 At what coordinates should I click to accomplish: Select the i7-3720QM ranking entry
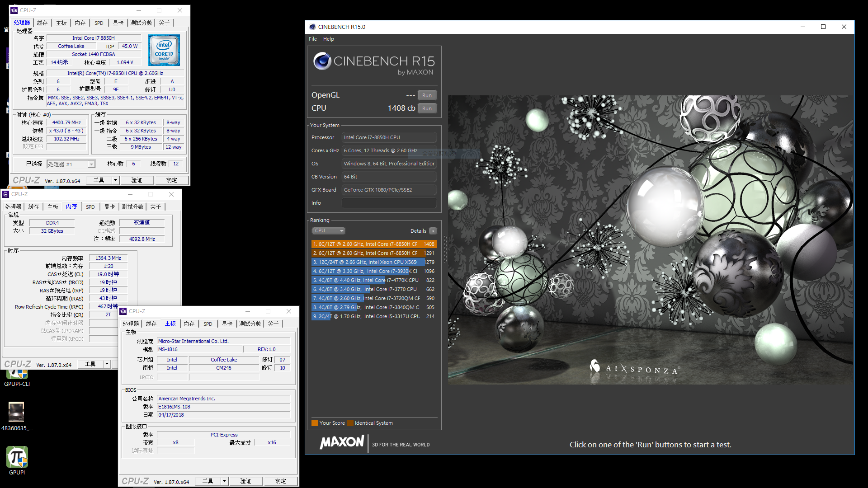[x=374, y=298]
